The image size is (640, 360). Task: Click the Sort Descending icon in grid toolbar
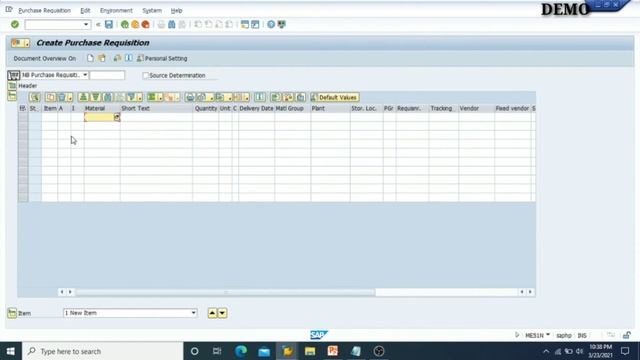pos(96,97)
